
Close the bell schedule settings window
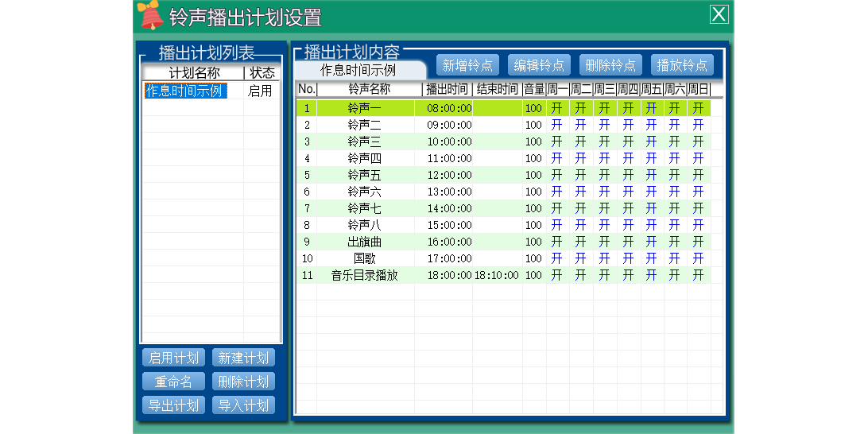click(x=718, y=14)
